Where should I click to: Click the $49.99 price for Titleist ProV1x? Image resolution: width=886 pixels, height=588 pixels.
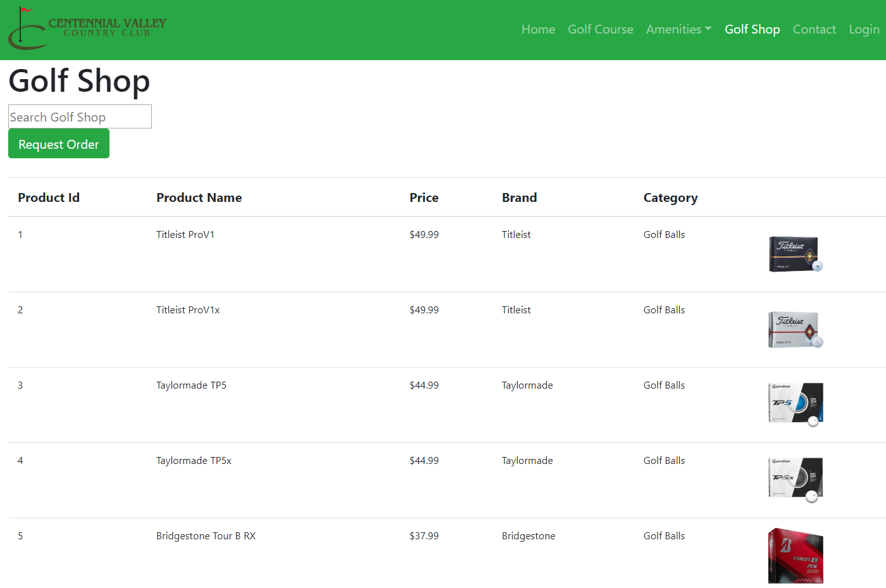[x=424, y=310]
